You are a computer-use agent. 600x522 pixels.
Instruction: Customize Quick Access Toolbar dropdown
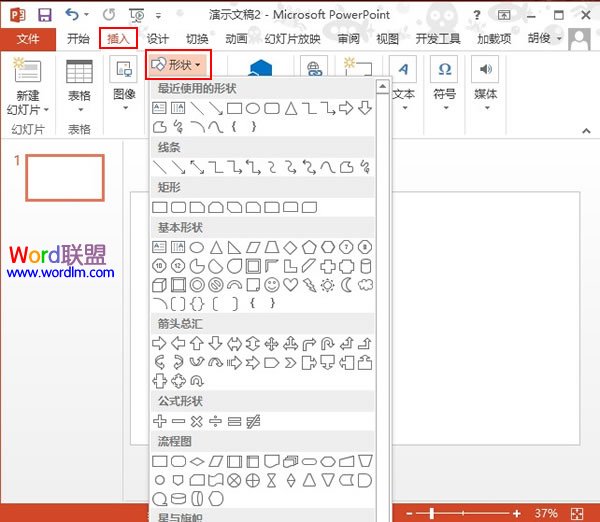pos(158,16)
